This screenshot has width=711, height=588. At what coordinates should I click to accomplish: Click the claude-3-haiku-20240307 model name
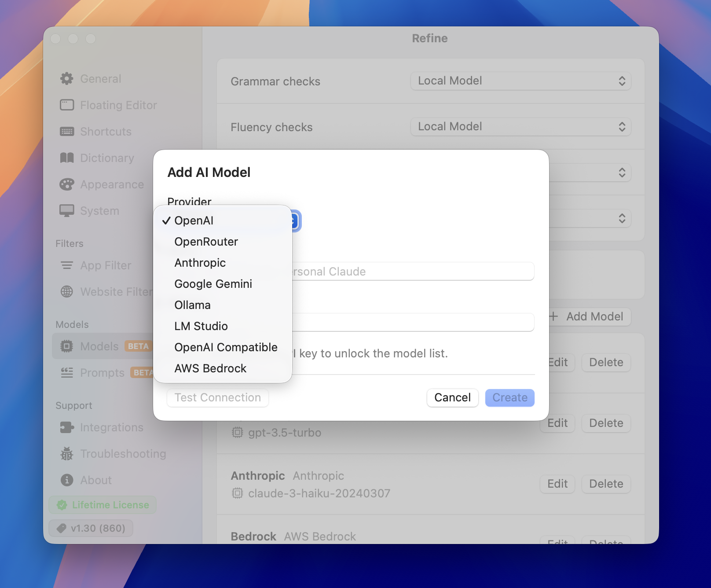tap(319, 493)
